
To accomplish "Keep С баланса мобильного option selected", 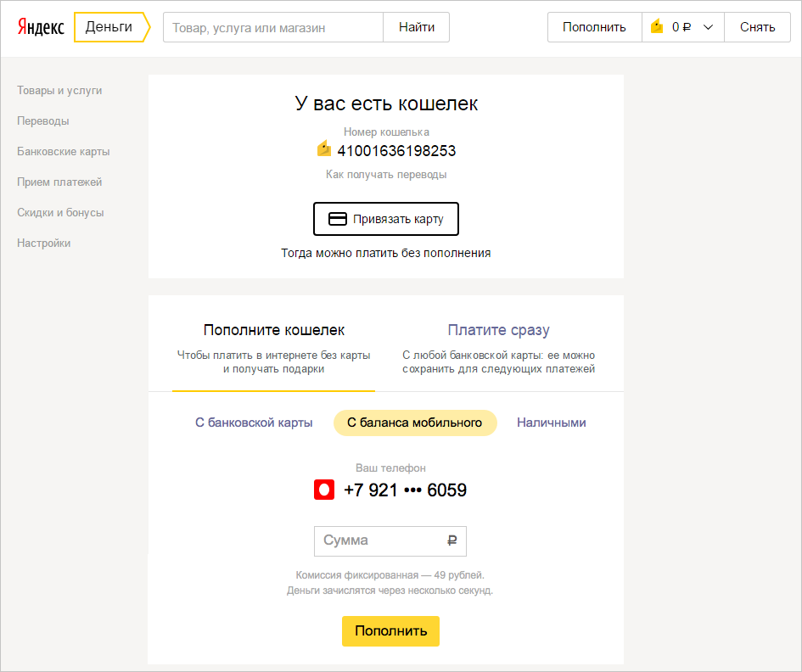I will pyautogui.click(x=415, y=422).
